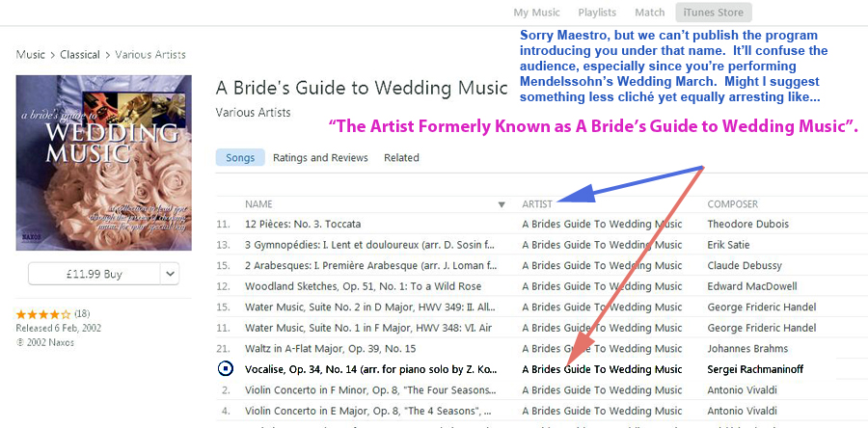Screen dimensions: 868x428
Task: Select 'Water Music, Suite No. 1 in F Major'
Action: tap(368, 328)
